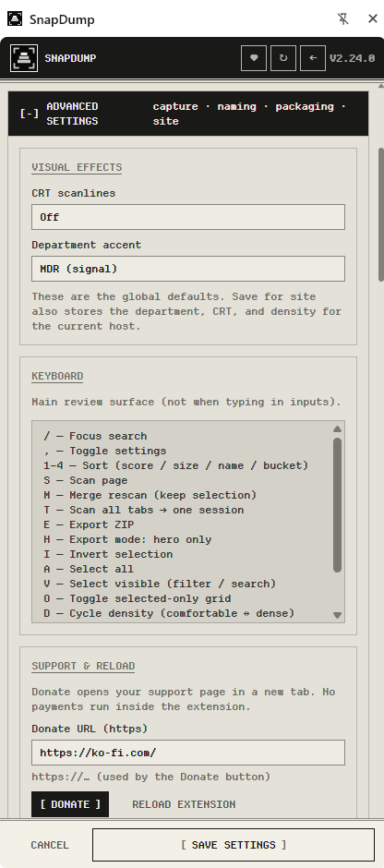Close the SnapDump panel
Image resolution: width=384 pixels, height=868 pixels.
coord(373,18)
